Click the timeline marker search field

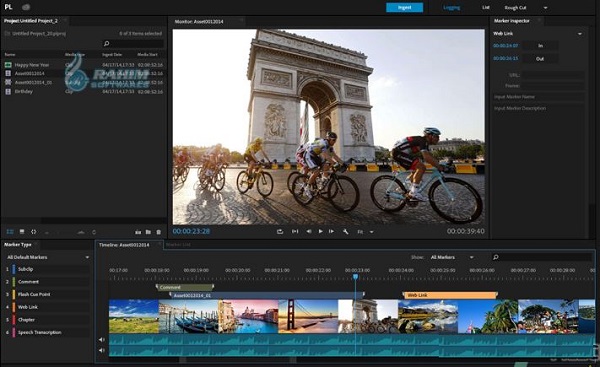point(543,257)
